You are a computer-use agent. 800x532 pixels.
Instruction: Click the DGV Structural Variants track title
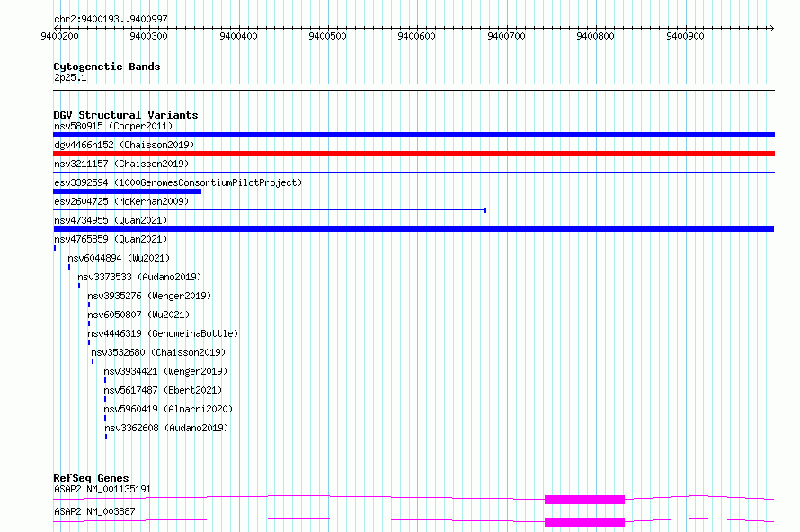(x=126, y=115)
